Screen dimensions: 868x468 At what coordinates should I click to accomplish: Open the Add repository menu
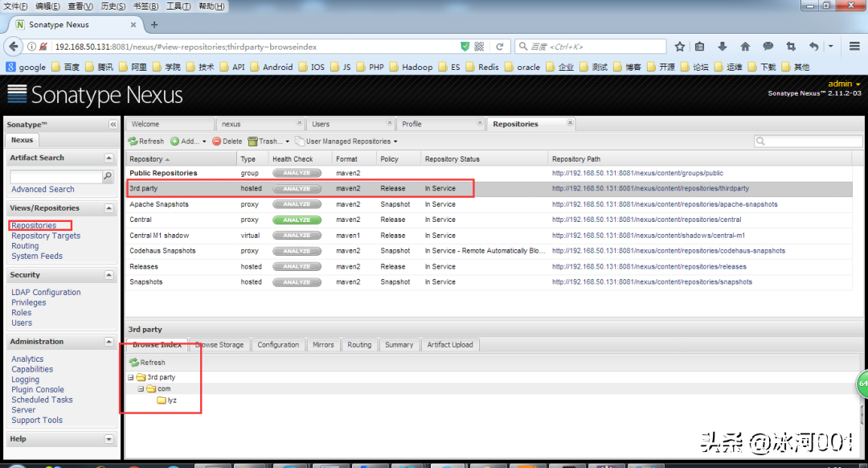(x=188, y=142)
